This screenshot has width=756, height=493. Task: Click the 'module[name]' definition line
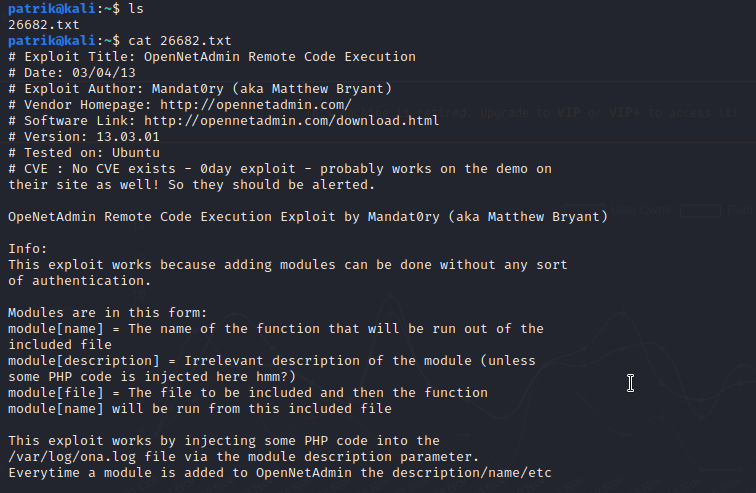(x=275, y=328)
